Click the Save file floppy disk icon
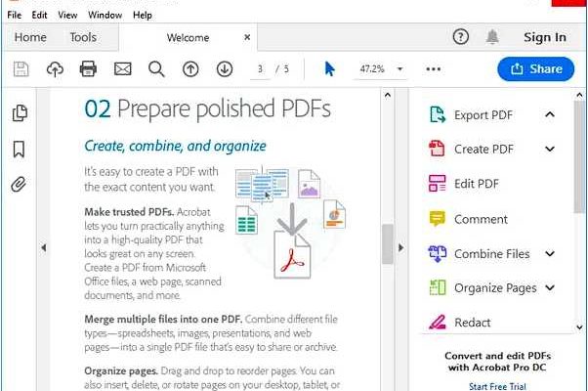 (x=21, y=69)
